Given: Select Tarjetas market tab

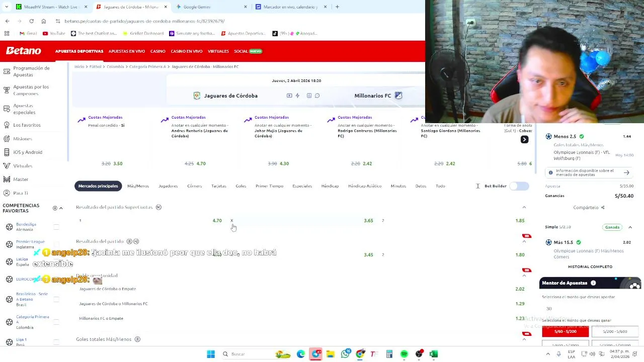Looking at the screenshot, I should [218, 186].
